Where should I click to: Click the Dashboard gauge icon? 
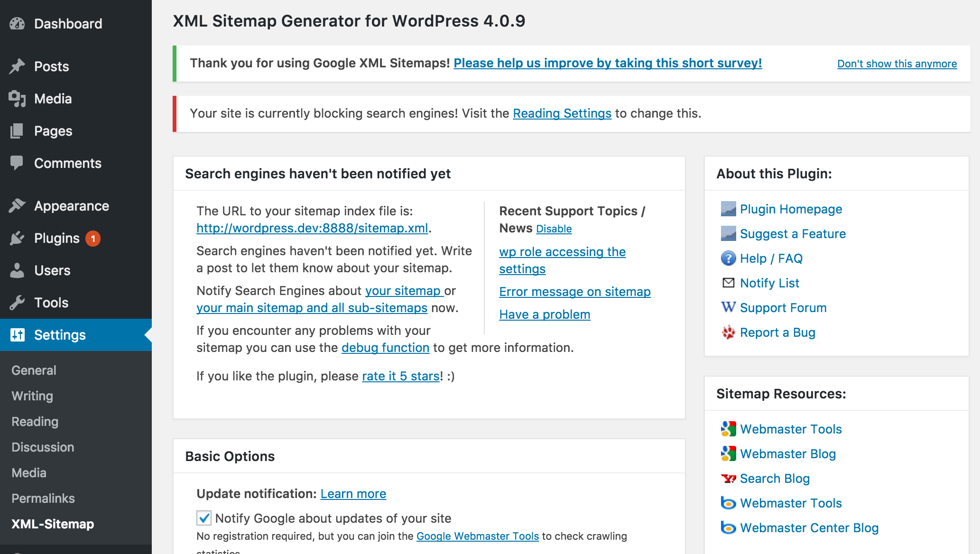(x=17, y=24)
